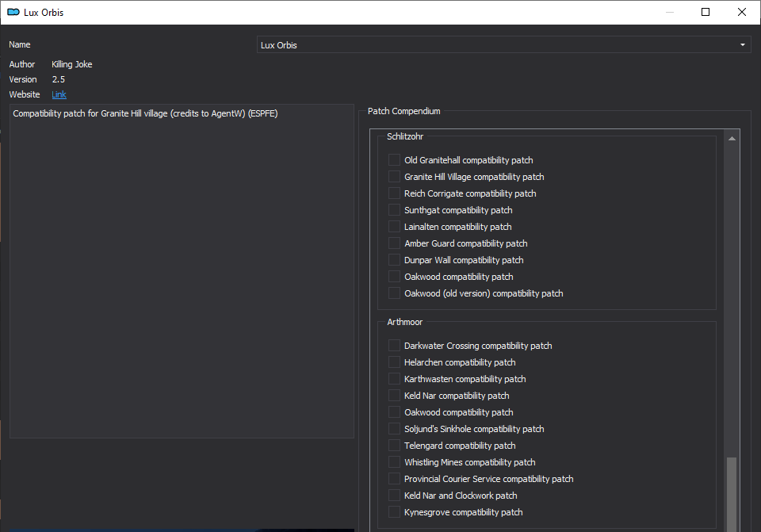Tick Oakwood patch checkbox under Schlitzohr
Screen dimensions: 761x532
(x=394, y=277)
